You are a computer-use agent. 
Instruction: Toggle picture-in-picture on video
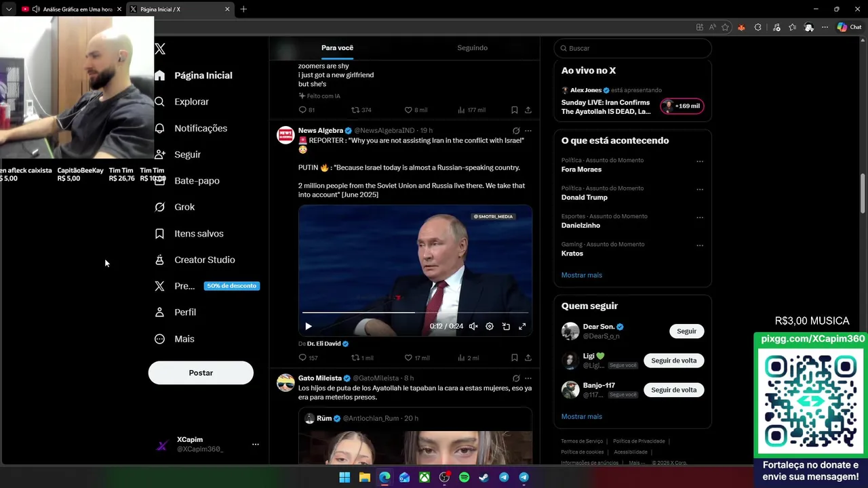[506, 326]
